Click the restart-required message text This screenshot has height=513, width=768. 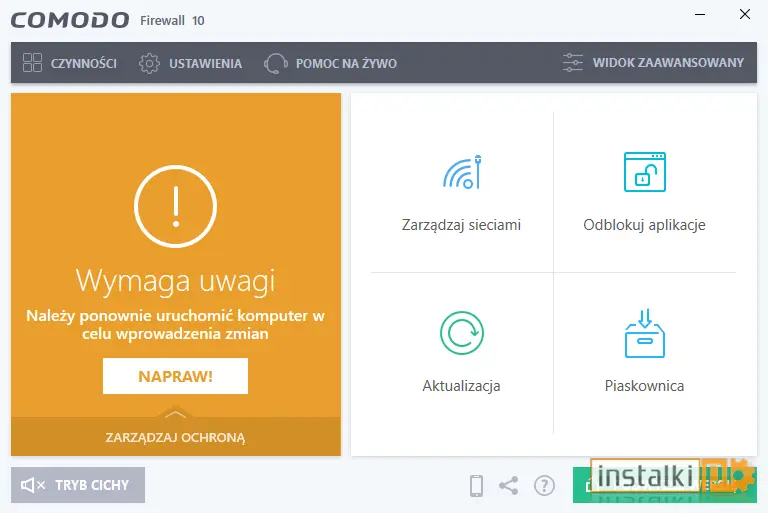175,324
